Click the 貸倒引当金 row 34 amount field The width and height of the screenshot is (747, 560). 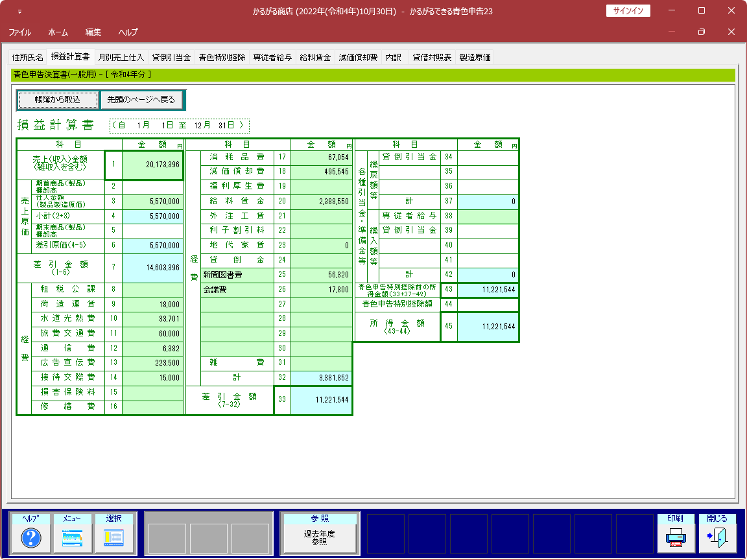[488, 157]
